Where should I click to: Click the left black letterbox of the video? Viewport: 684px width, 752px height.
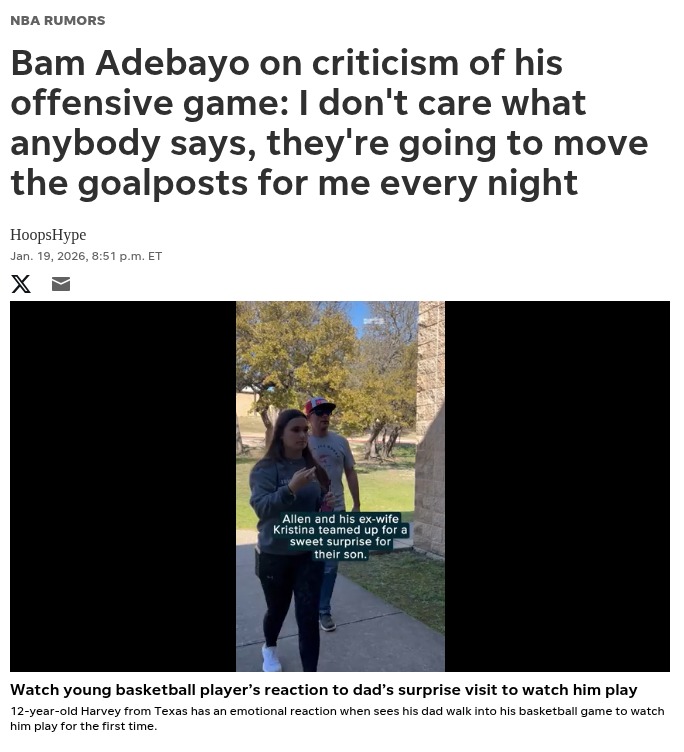pos(123,486)
